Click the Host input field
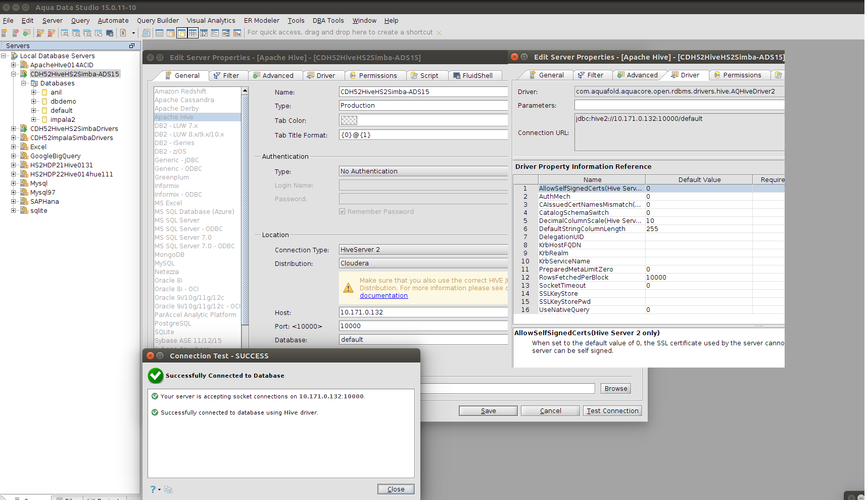The height and width of the screenshot is (500, 868). click(x=423, y=312)
